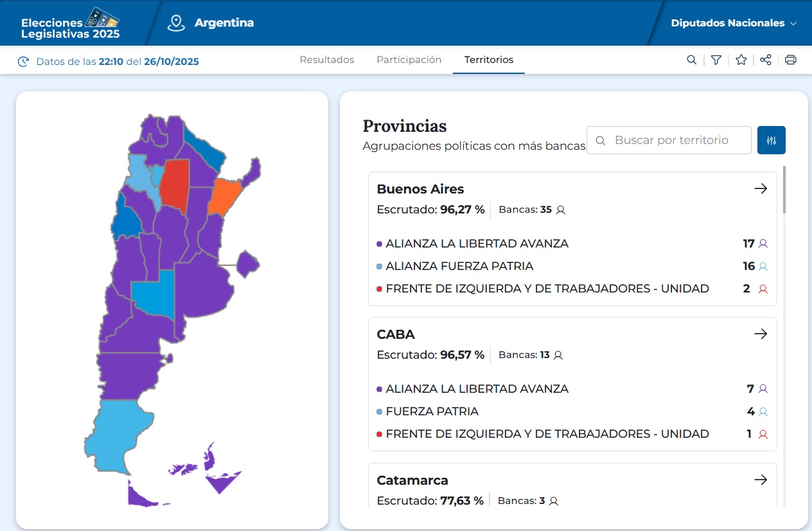
Task: Click the star favorites icon
Action: tap(741, 60)
